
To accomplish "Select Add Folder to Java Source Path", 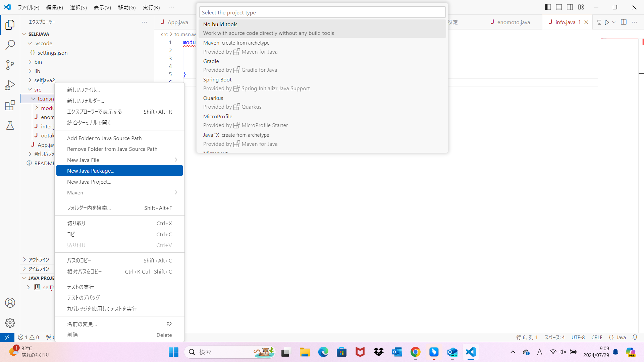I will click(119, 138).
